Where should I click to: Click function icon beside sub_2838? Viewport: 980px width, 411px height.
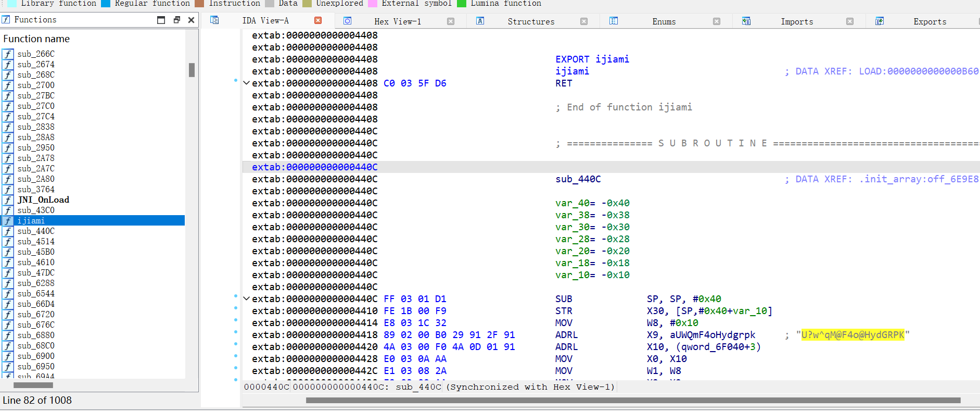(x=8, y=127)
